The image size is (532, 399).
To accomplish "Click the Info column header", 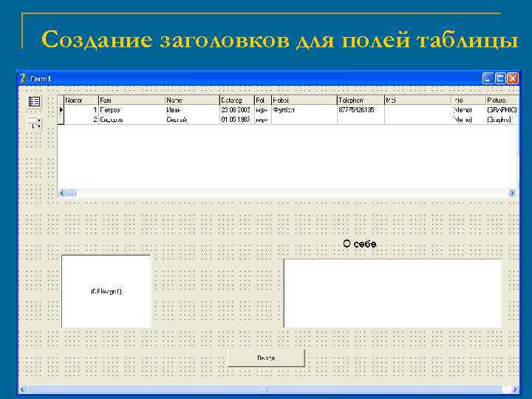I will [468, 100].
